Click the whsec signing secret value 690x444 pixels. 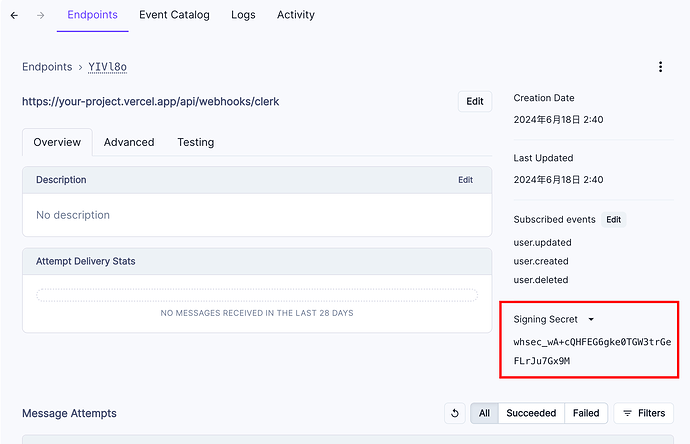(592, 351)
